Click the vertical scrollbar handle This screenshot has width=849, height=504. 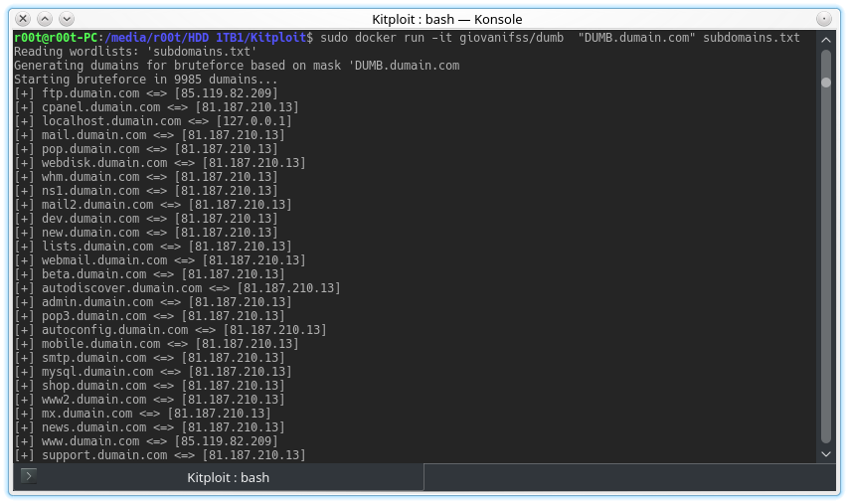click(826, 83)
